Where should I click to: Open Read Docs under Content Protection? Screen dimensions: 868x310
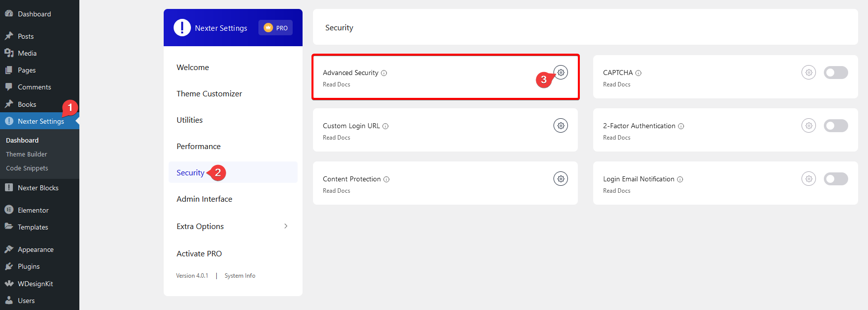click(x=336, y=191)
